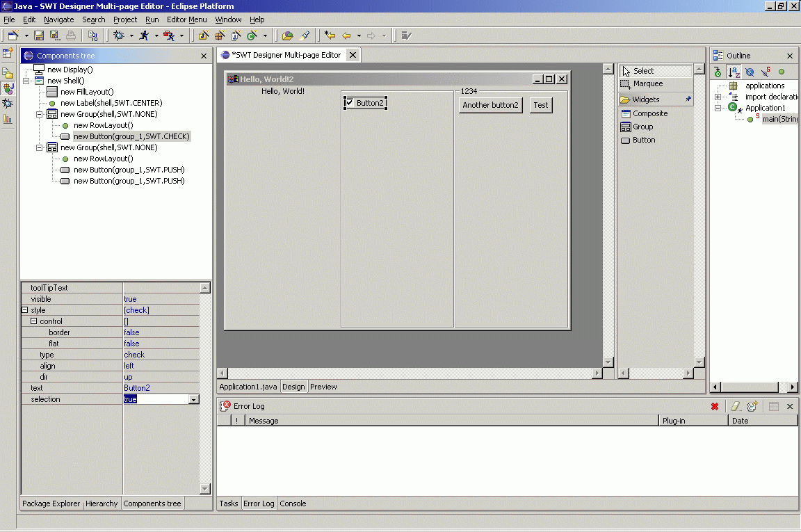The image size is (801, 532).
Task: Toggle the pin on the Widgets palette drawer
Action: click(x=688, y=99)
